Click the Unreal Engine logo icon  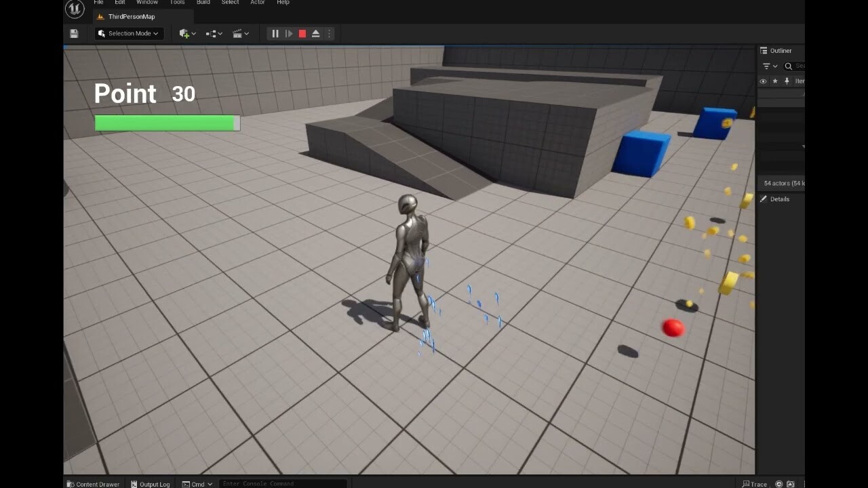[x=75, y=9]
